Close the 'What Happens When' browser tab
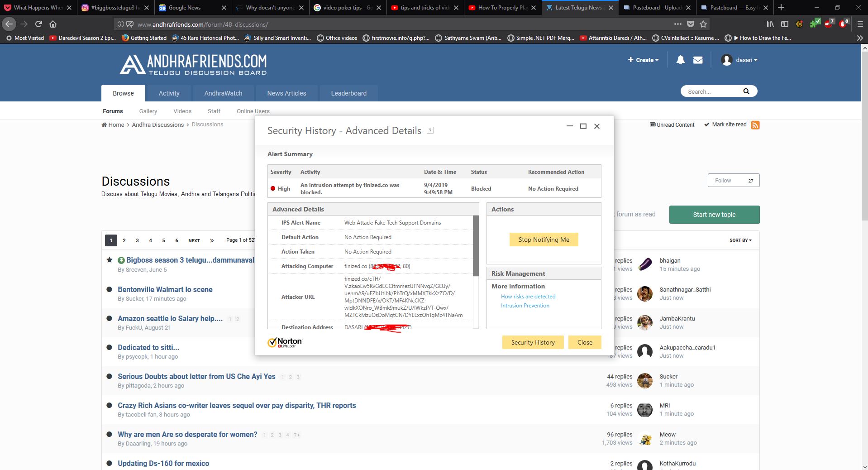Viewport: 868px width, 470px height. coord(69,8)
